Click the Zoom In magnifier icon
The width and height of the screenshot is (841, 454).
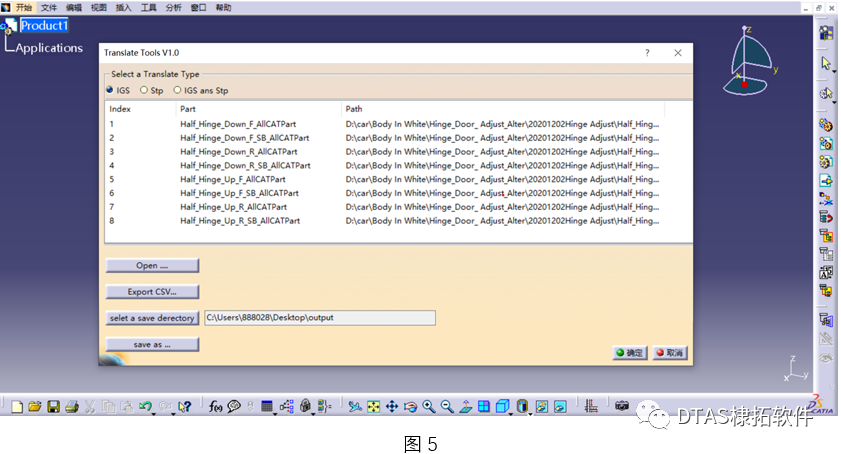[x=429, y=407]
